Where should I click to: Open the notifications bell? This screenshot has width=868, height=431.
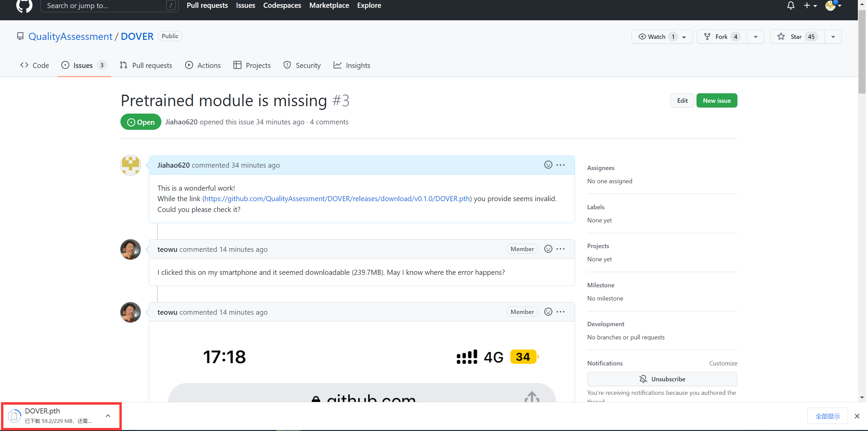click(791, 5)
